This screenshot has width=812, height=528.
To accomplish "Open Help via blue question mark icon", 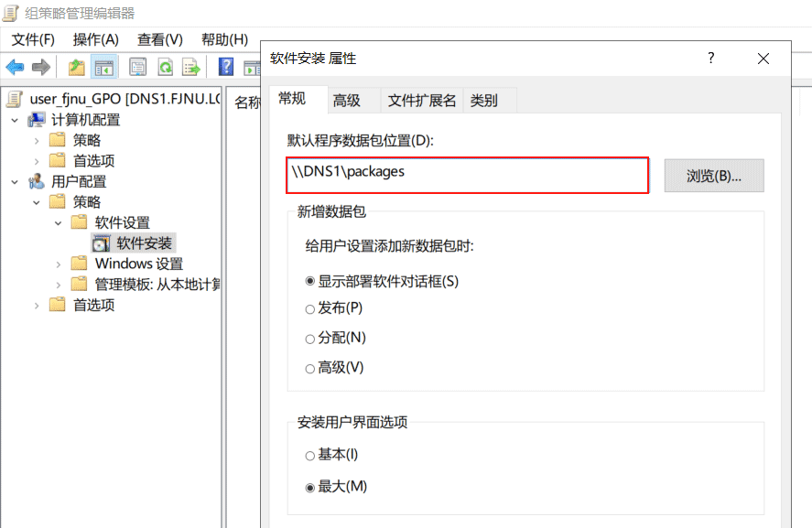I will point(226,67).
